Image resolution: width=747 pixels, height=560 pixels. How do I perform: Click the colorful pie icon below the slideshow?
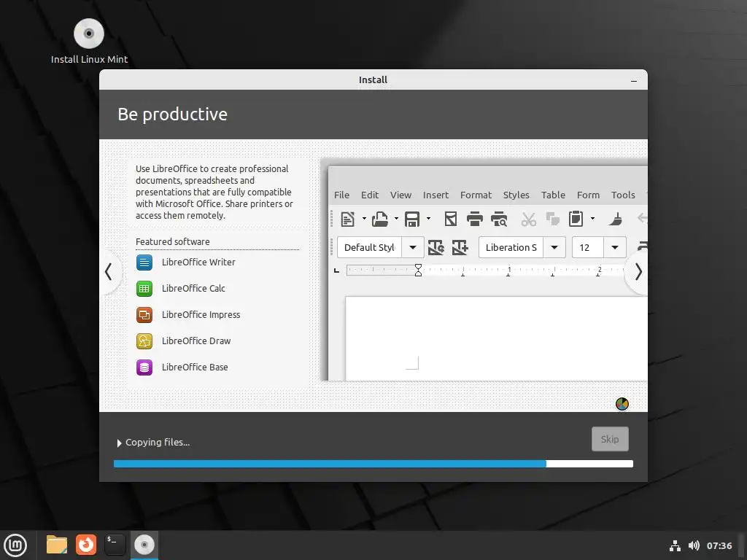click(x=622, y=404)
